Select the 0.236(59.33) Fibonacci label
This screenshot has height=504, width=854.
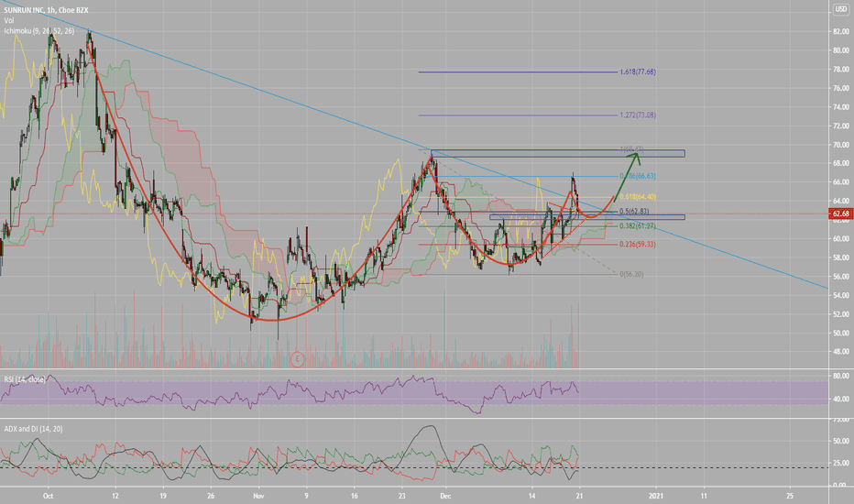coord(637,245)
